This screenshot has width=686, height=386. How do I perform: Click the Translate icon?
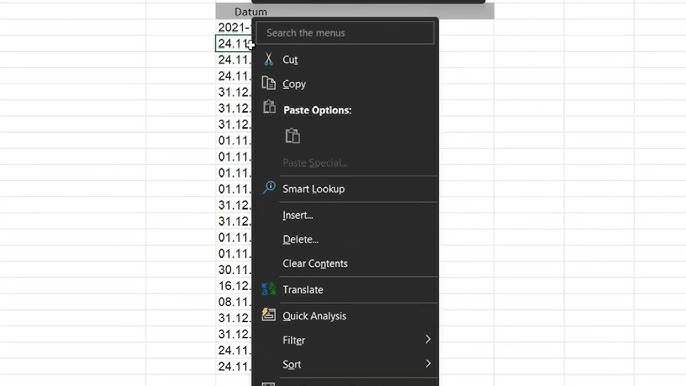tap(269, 289)
